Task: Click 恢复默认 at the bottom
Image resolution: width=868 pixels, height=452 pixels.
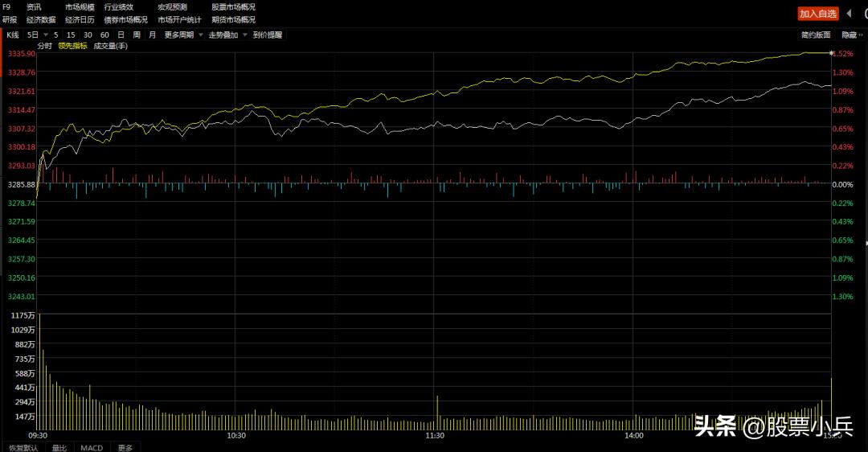Action: (24, 447)
